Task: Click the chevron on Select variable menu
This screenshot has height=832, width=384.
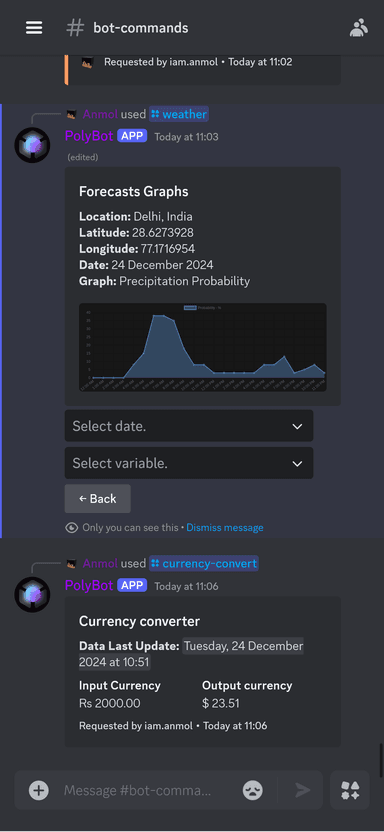Action: tap(298, 464)
